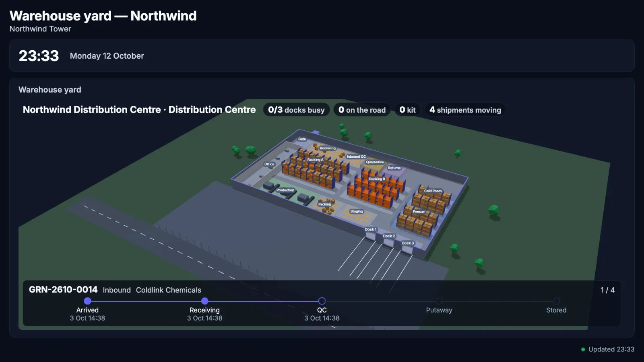Select the Packing zone label
The image size is (644, 362).
click(x=324, y=204)
